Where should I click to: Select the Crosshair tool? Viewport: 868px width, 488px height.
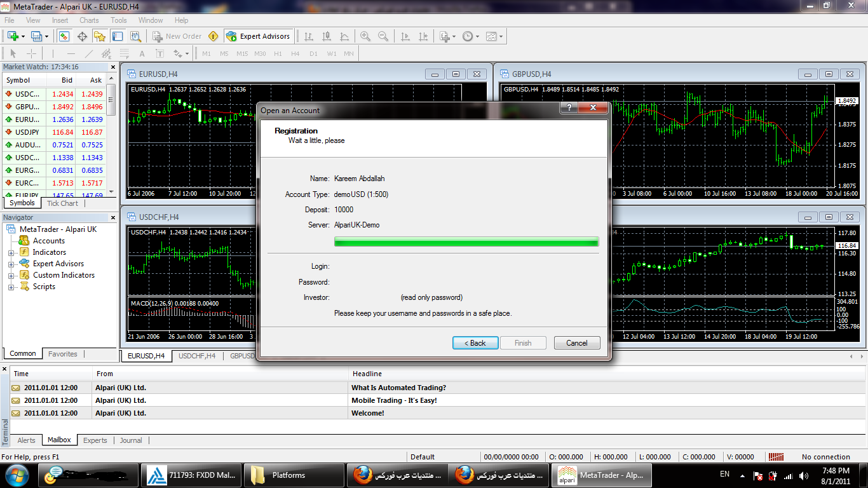(x=31, y=53)
